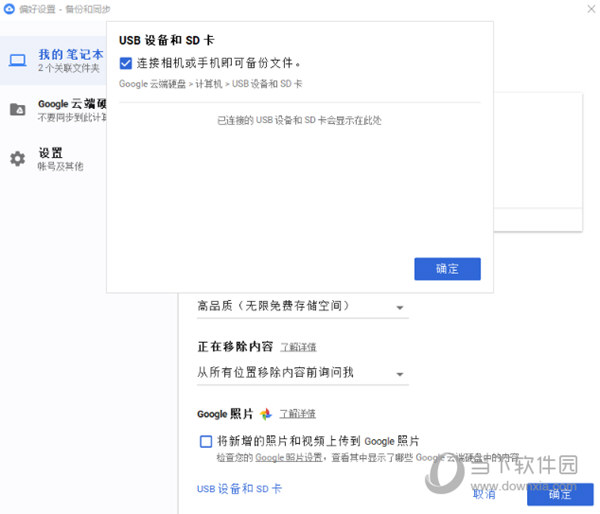Click the USB 设备和 SD 卡 dialog heading
The image size is (600, 514).
point(166,40)
